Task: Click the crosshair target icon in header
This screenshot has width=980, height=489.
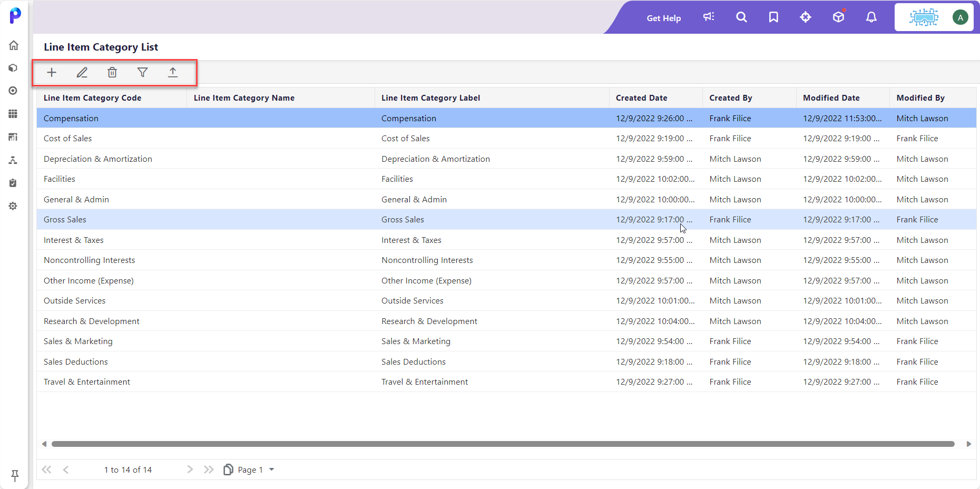Action: click(806, 17)
